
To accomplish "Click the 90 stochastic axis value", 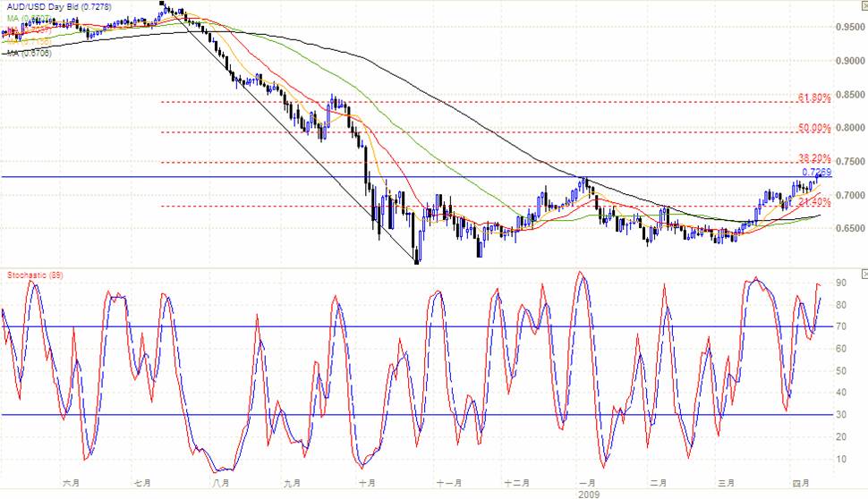I will click(x=841, y=283).
